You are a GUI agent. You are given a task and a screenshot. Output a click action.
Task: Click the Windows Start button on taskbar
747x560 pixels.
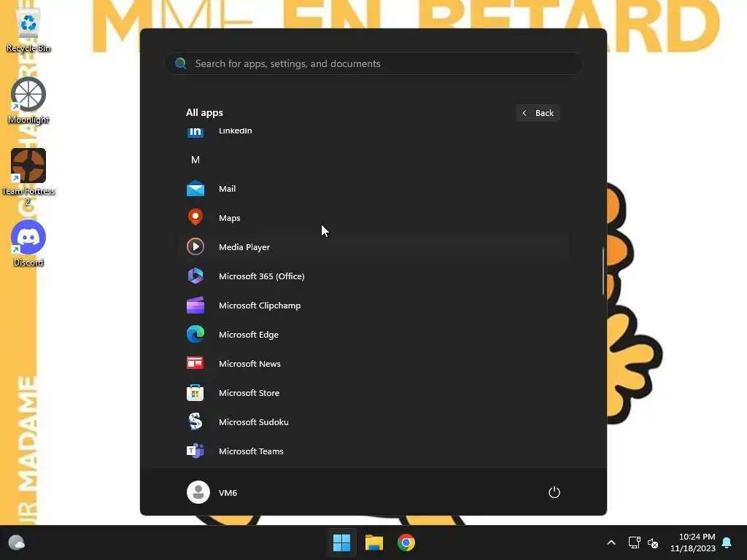[x=341, y=542]
